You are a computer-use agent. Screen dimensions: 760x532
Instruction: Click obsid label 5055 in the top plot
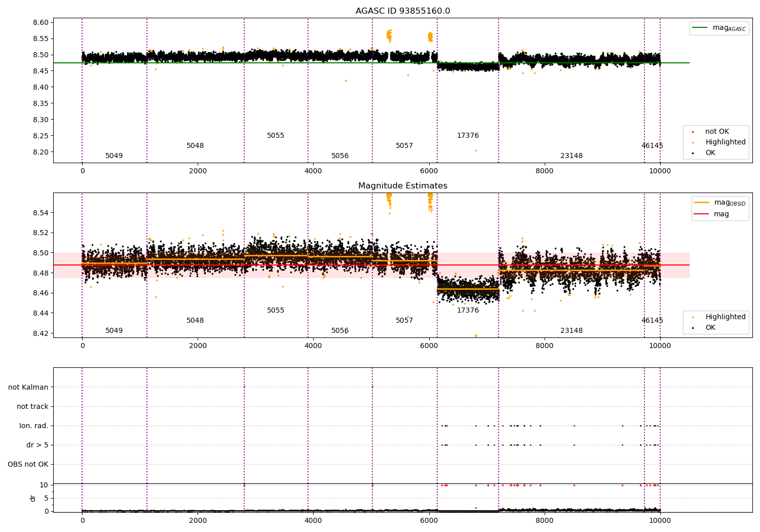click(x=276, y=136)
